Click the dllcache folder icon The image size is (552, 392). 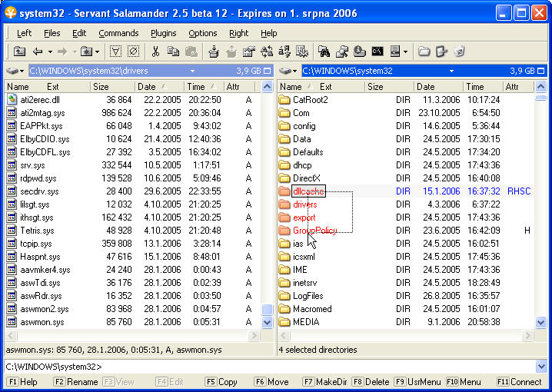pos(284,191)
